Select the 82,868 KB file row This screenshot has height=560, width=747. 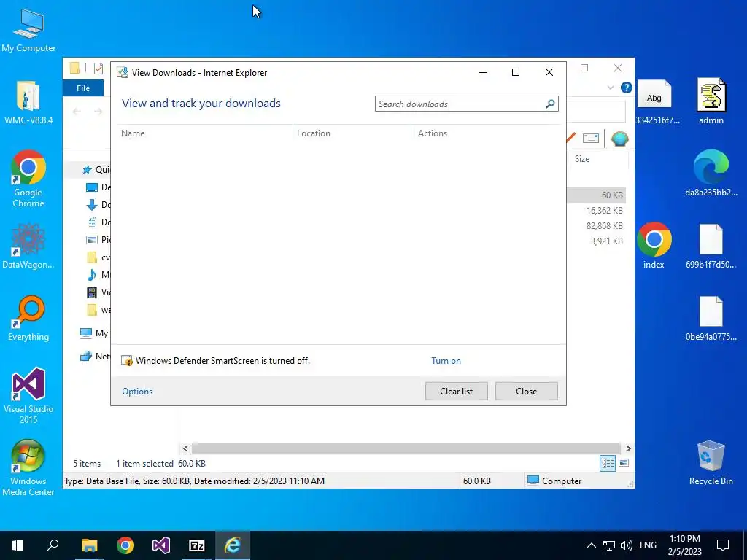[x=595, y=226]
